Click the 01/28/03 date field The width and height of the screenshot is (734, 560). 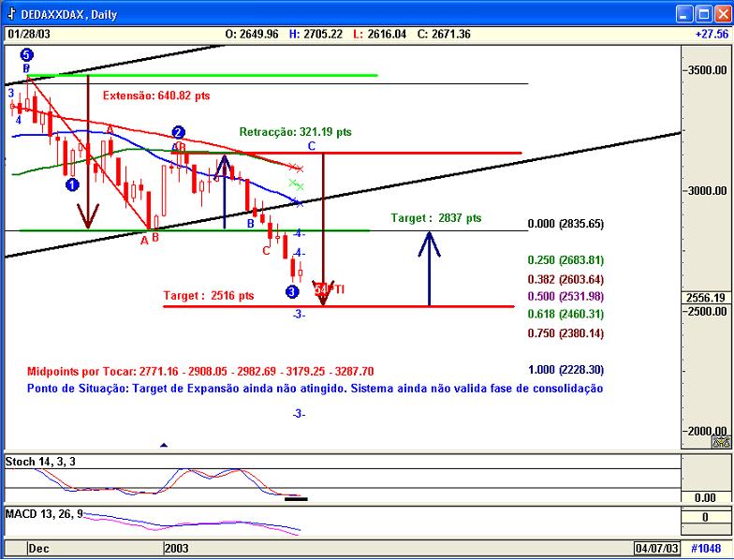pos(29,34)
